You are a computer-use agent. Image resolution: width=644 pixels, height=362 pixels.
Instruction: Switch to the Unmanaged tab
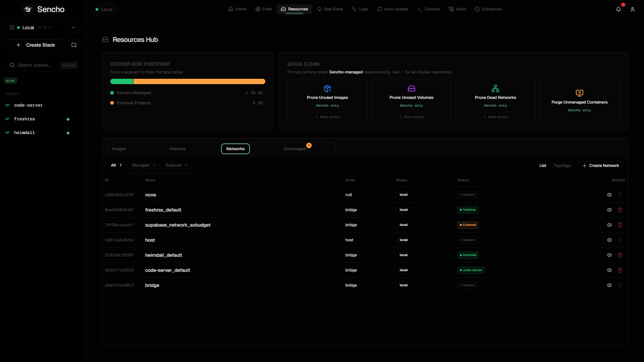coord(295,149)
